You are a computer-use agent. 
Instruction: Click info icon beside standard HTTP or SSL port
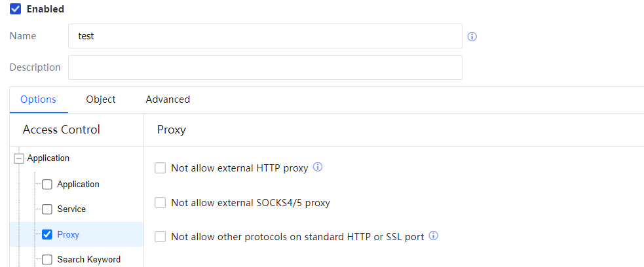click(433, 236)
